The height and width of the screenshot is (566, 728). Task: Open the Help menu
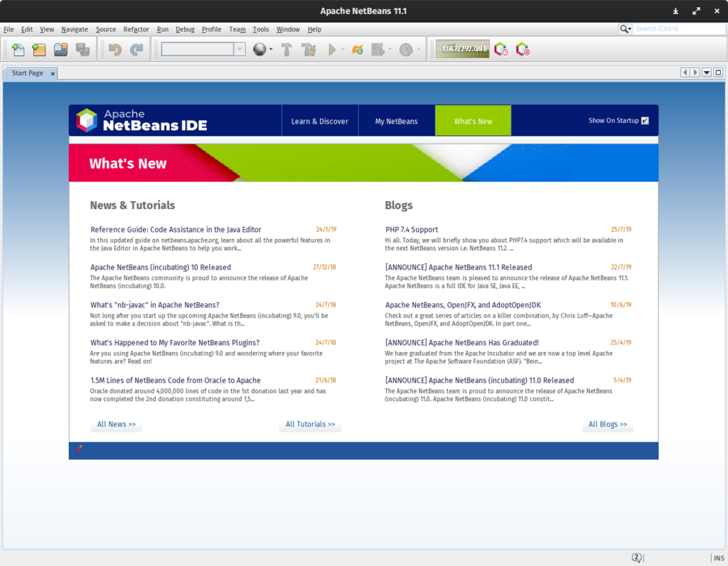[314, 29]
